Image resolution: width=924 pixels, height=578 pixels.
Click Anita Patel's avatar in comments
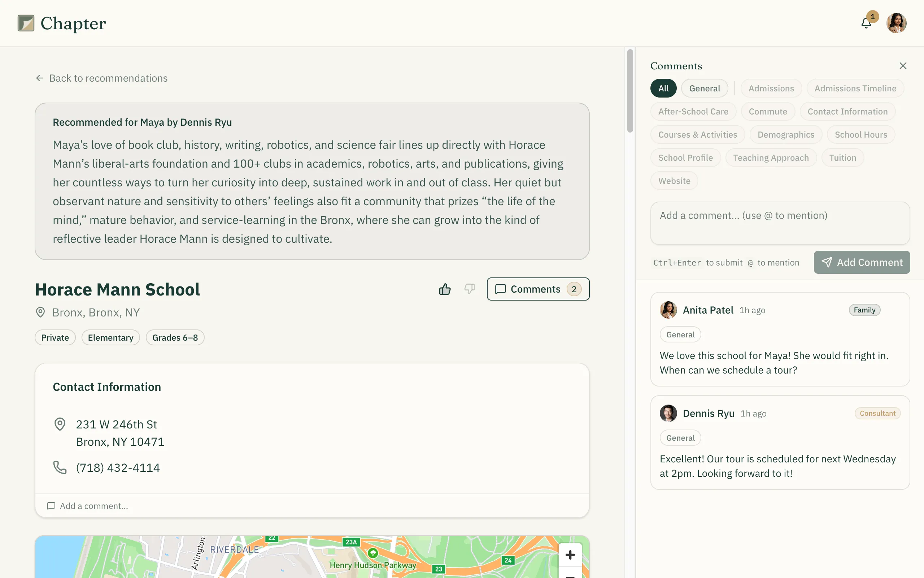coord(668,310)
